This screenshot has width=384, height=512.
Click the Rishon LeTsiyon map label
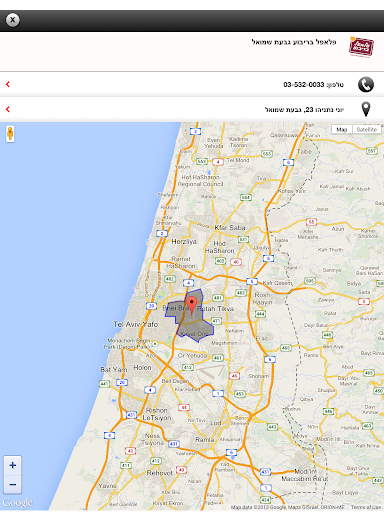[157, 414]
